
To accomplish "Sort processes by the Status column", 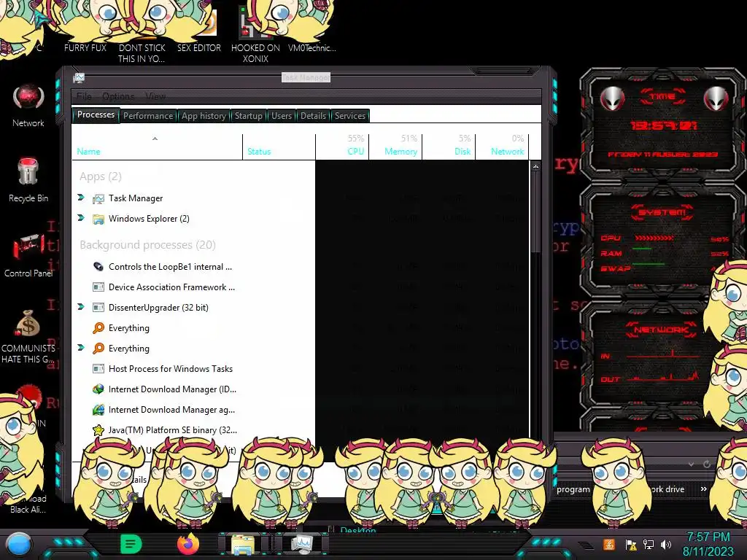I will pyautogui.click(x=279, y=147).
